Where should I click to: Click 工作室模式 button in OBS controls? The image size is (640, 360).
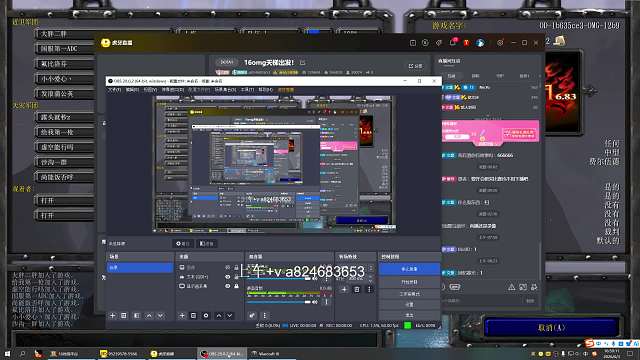[x=409, y=293]
